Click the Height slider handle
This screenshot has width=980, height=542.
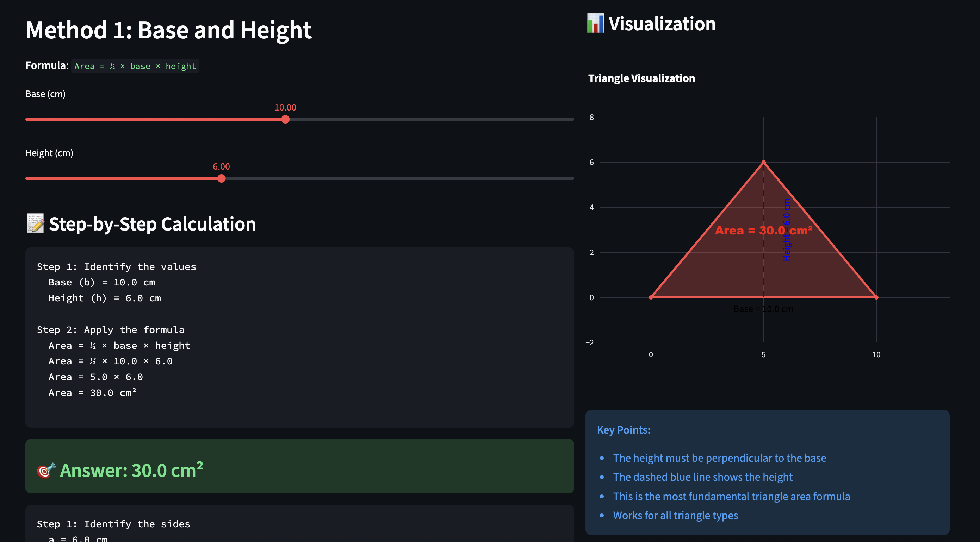pos(222,179)
